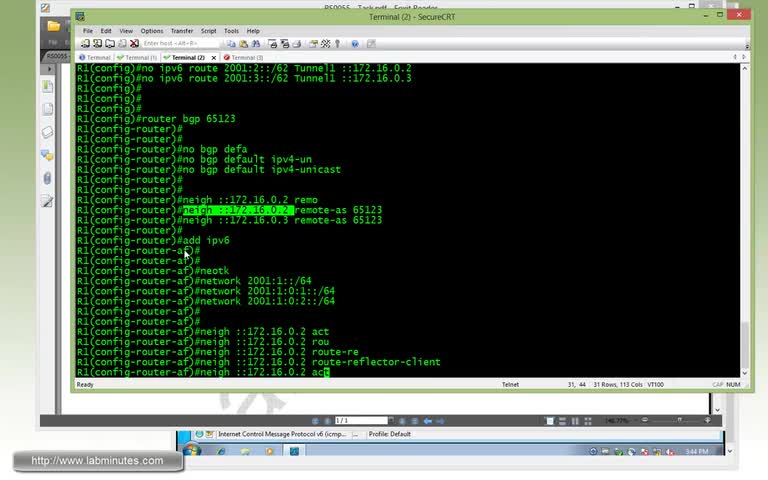
Task: Click the Copy toolbar icon
Action: click(231, 44)
